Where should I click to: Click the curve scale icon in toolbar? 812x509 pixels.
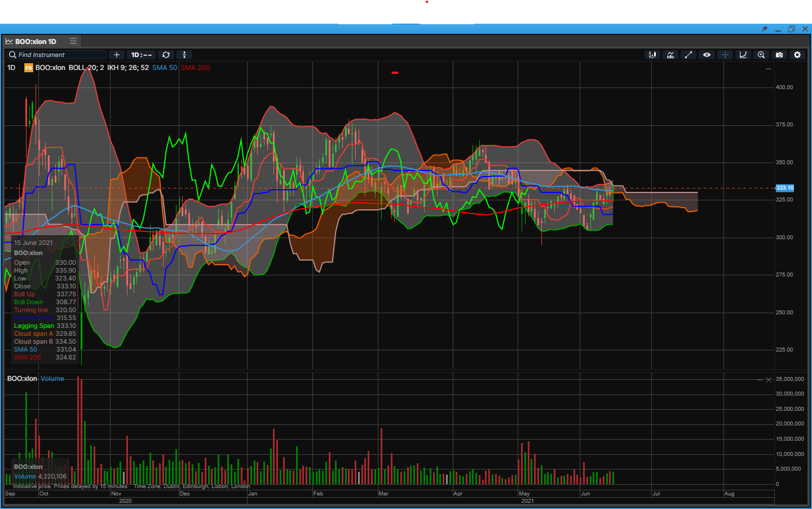[x=743, y=55]
